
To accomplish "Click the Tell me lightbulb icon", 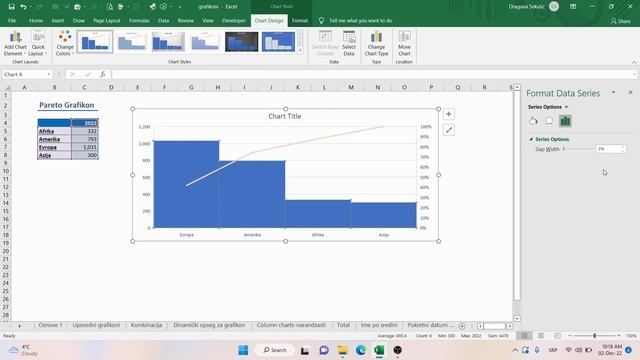I will (321, 20).
